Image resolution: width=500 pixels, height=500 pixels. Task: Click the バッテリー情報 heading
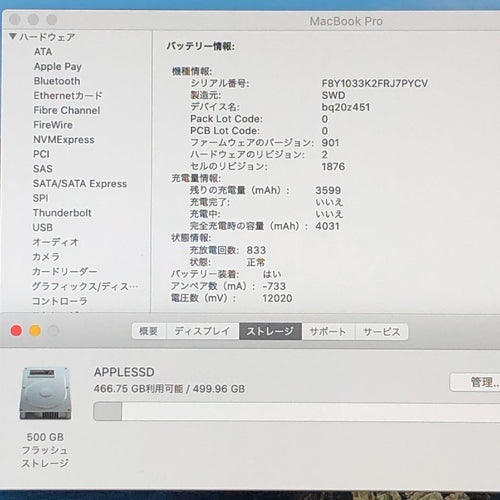201,46
